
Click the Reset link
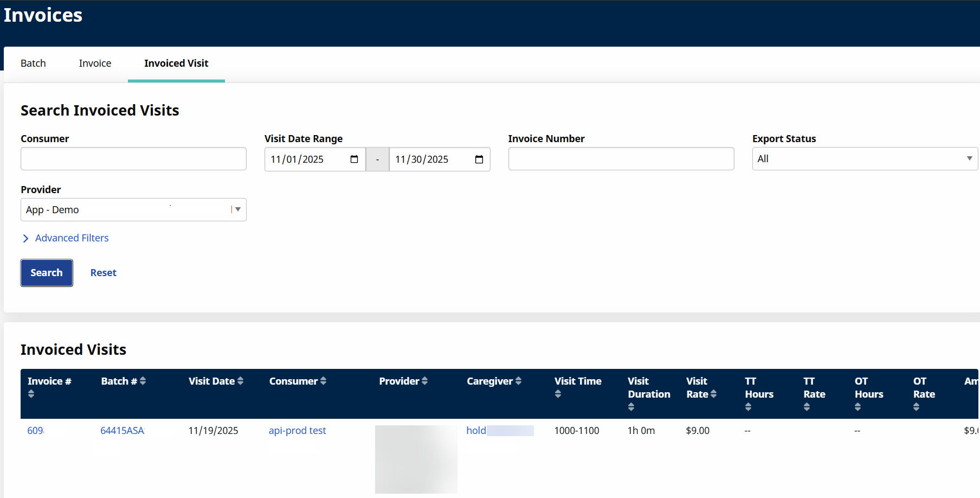103,272
